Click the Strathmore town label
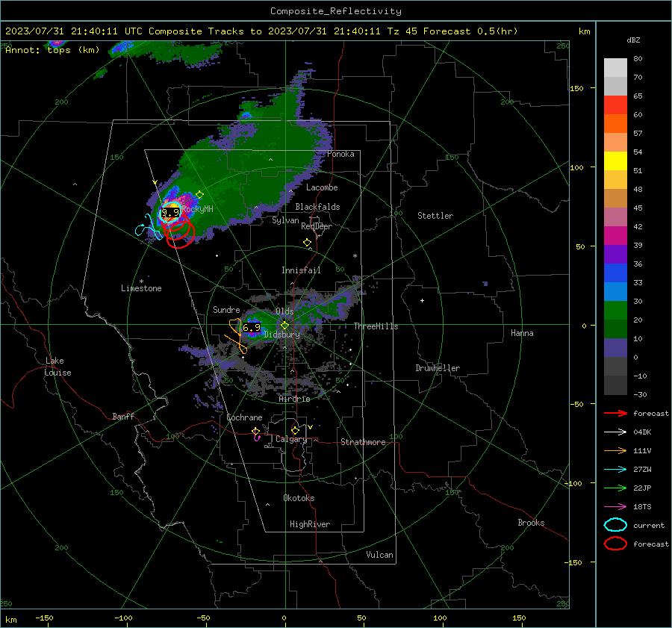This screenshot has width=672, height=628. coord(363,442)
